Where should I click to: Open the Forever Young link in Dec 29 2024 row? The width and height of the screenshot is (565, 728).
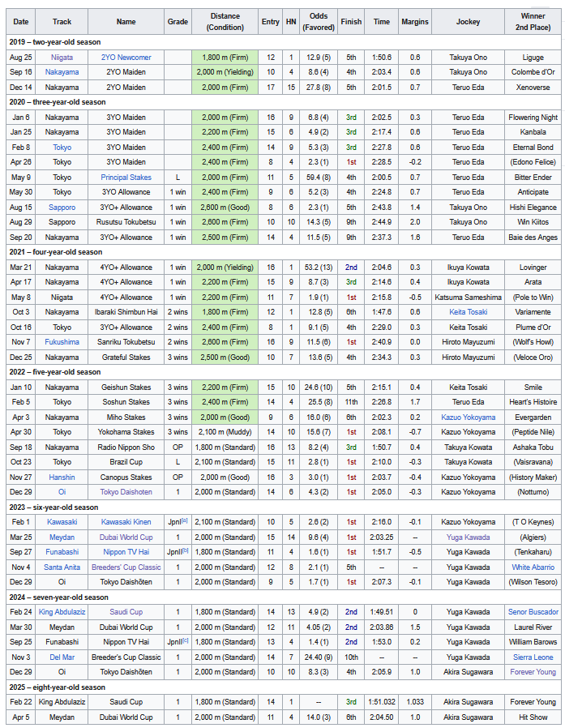[x=533, y=672]
